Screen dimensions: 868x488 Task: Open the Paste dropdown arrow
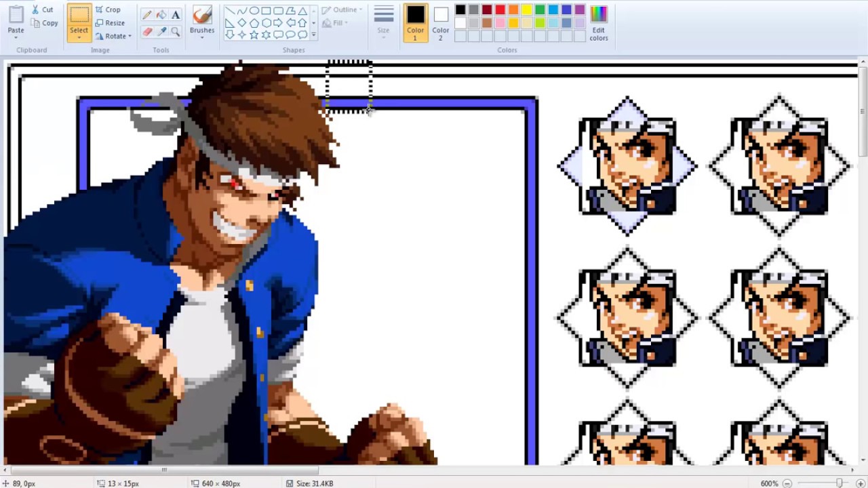(x=16, y=38)
